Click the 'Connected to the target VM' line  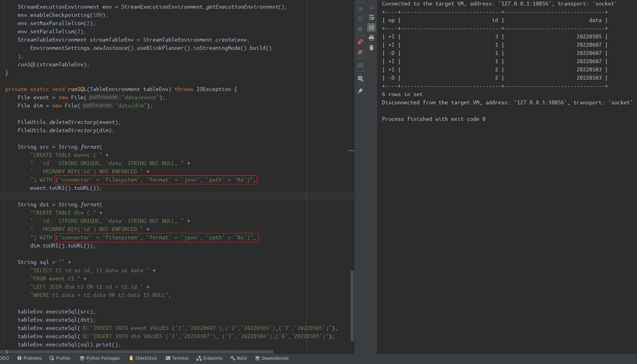[x=499, y=4]
